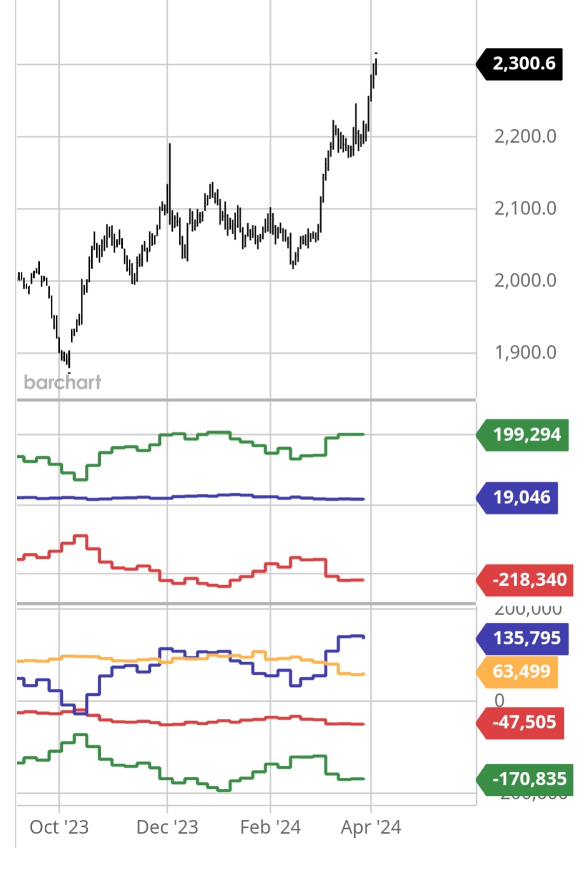Click the 0 axis label in bottom panel
Image resolution: width=588 pixels, height=893 pixels.
[x=499, y=700]
